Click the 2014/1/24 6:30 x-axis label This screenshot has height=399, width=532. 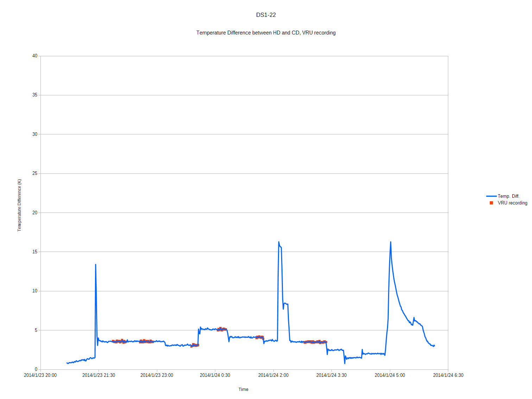click(x=448, y=375)
